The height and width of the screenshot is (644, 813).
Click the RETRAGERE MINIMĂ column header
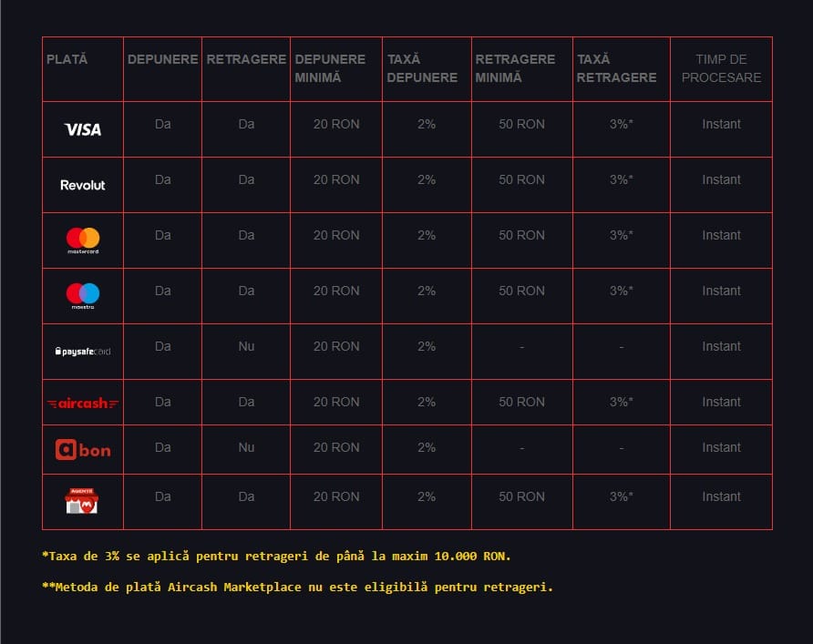pos(515,68)
